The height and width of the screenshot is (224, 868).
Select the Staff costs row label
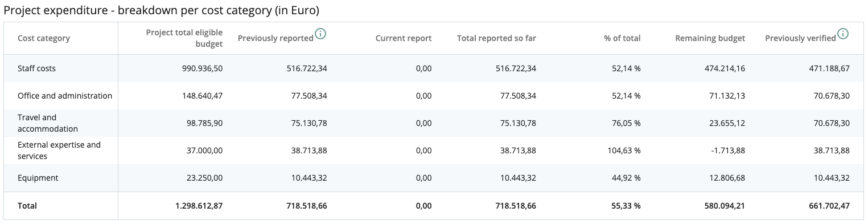click(x=36, y=68)
